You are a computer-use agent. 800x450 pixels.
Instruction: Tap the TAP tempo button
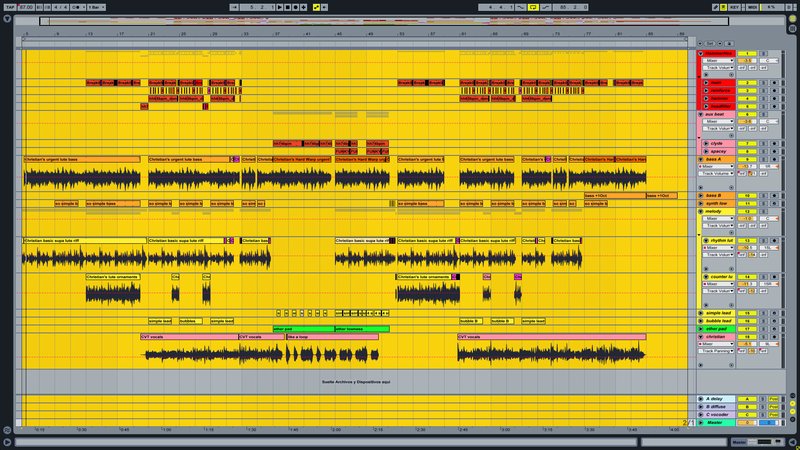10,7
